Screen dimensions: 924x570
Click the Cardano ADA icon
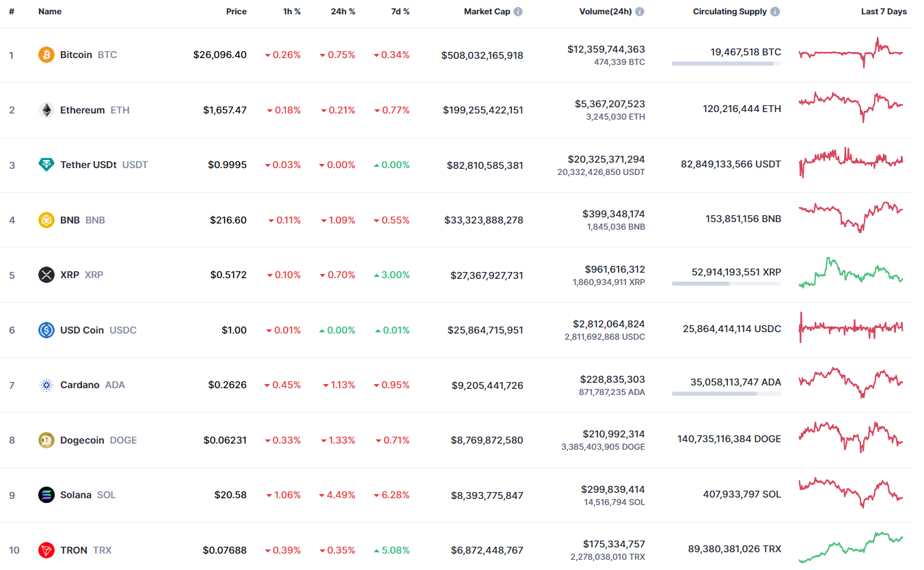click(x=46, y=385)
